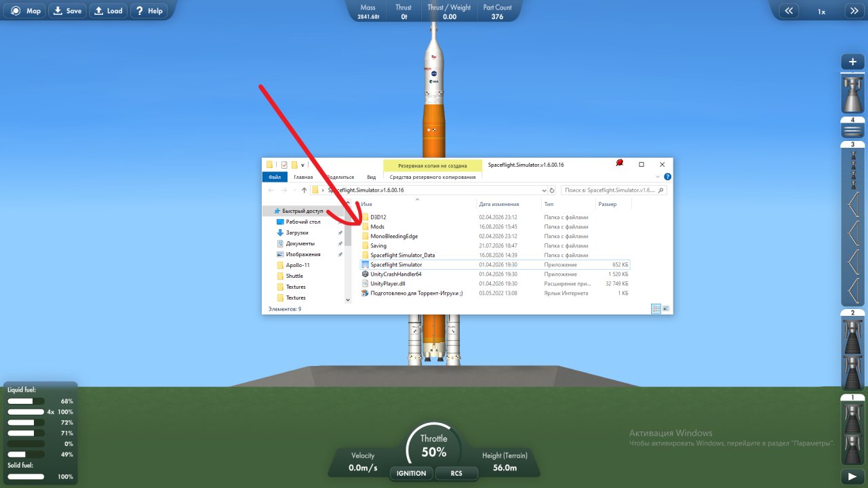Click the stage 1 number label

click(852, 397)
